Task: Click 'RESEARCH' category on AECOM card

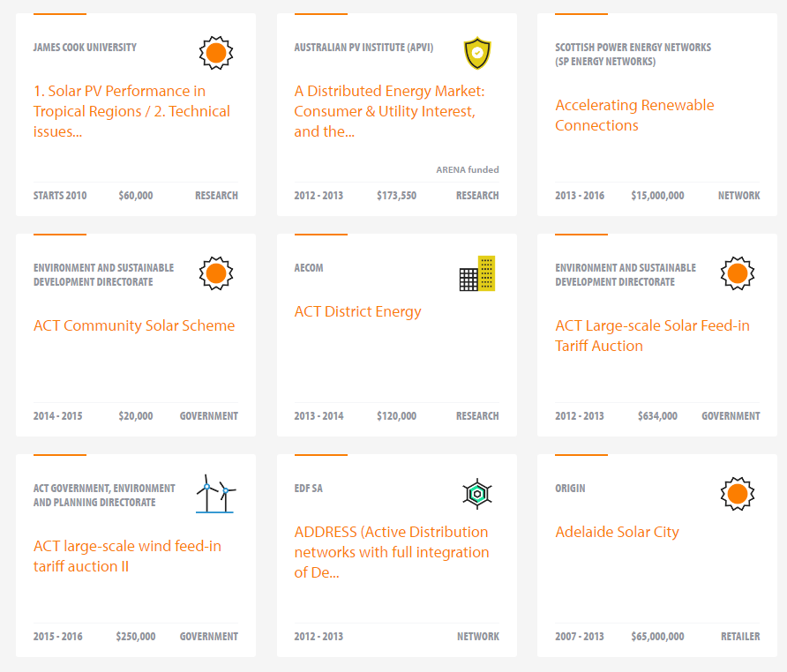Action: click(x=477, y=415)
